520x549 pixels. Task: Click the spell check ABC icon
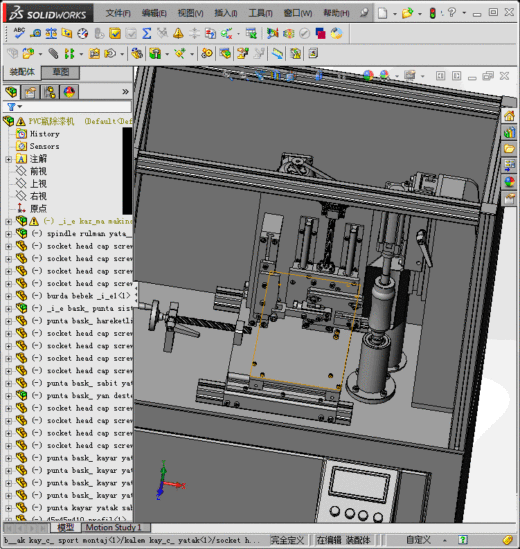[19, 33]
